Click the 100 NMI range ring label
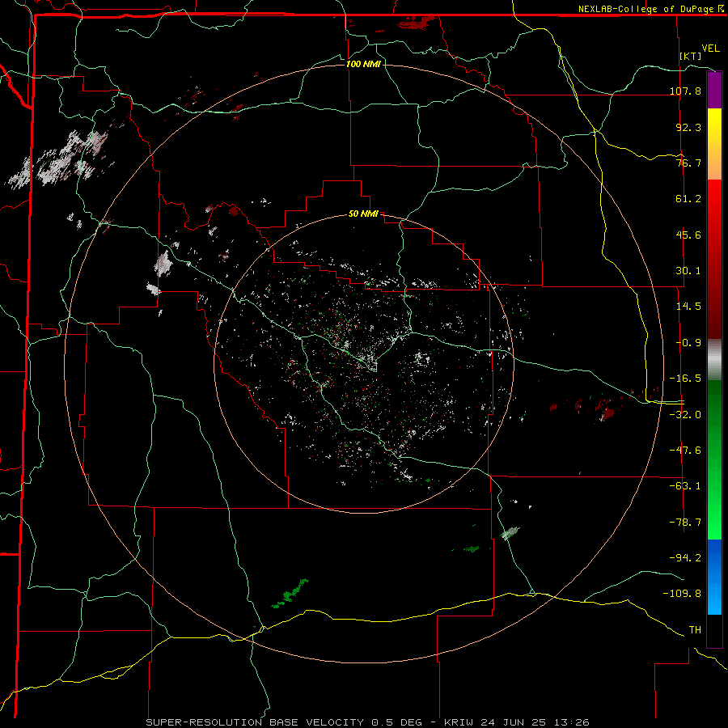This screenshot has width=728, height=728. [x=363, y=64]
